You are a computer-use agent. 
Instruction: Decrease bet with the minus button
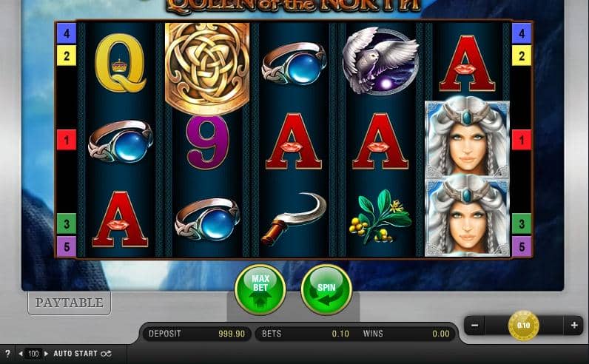coord(475,326)
